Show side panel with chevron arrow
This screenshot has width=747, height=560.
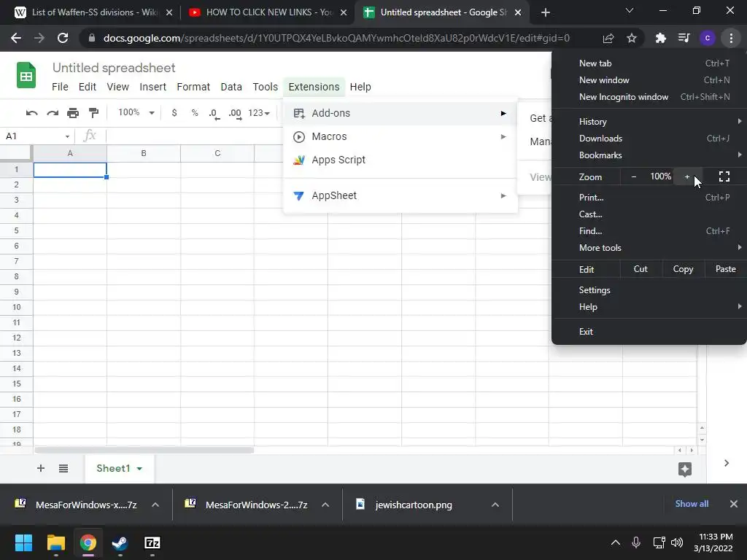726,463
